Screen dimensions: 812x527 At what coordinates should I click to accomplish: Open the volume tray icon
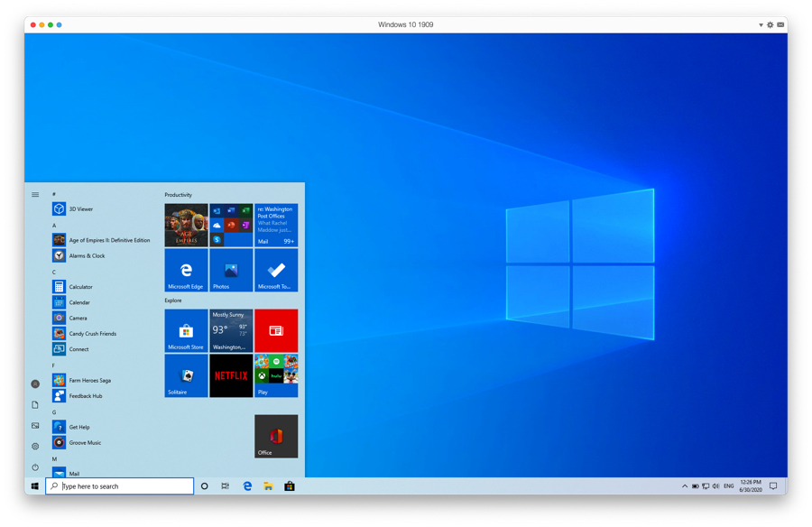tap(715, 486)
